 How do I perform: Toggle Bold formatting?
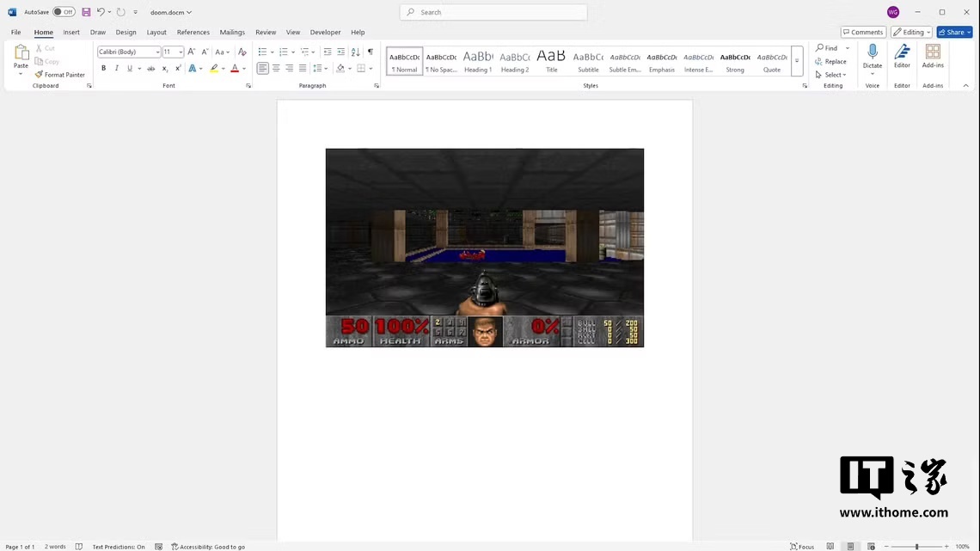104,68
